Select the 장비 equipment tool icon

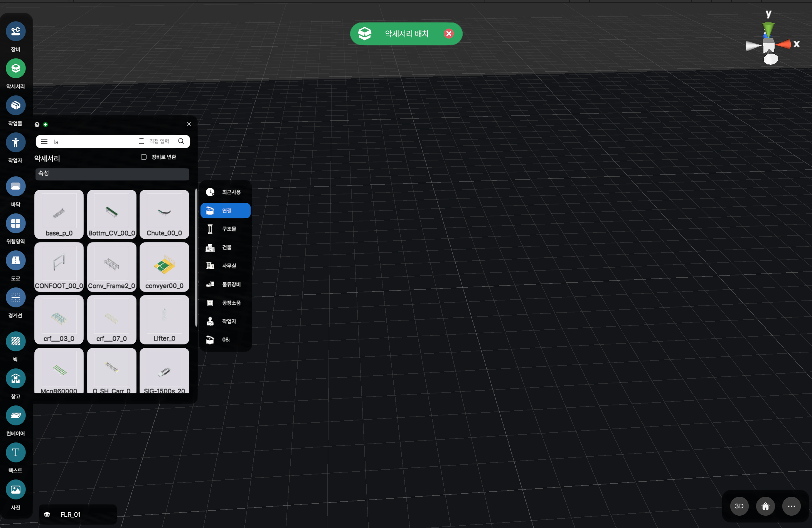[15, 31]
